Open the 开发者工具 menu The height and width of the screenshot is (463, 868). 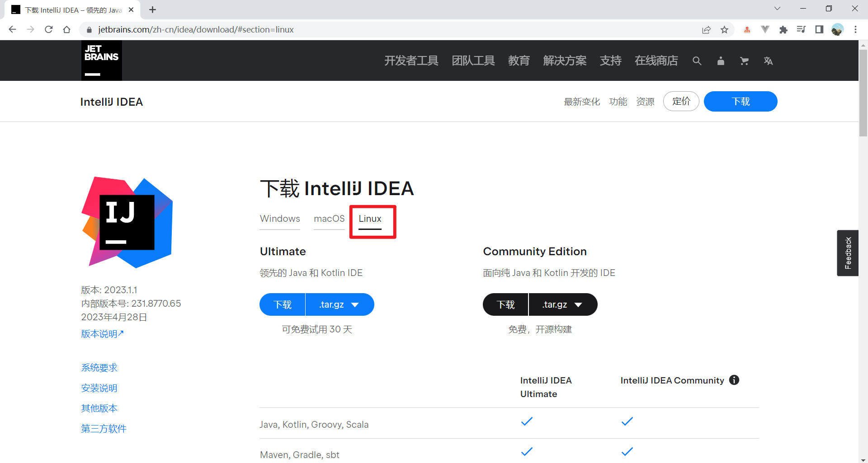coord(411,61)
